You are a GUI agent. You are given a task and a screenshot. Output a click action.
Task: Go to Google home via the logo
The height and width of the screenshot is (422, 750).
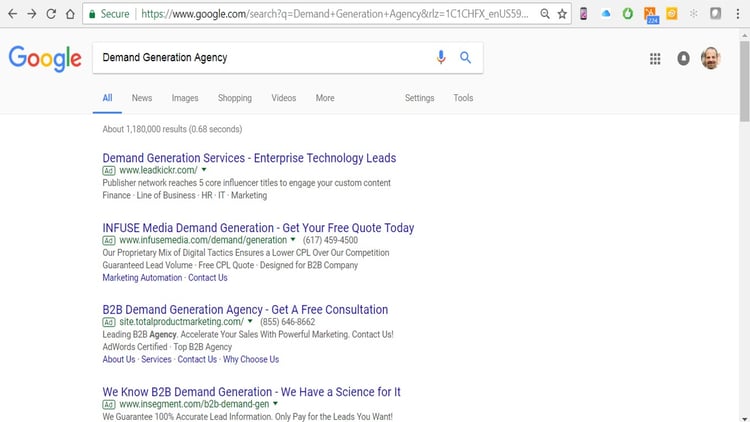(x=45, y=59)
